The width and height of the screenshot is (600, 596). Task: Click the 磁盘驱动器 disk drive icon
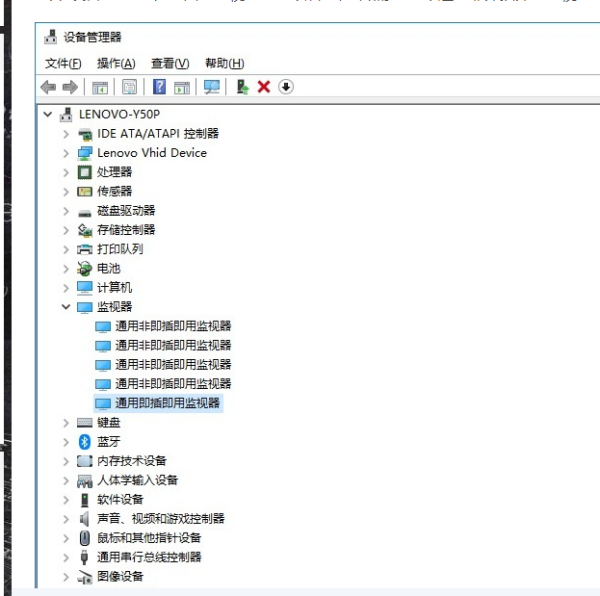[85, 213]
